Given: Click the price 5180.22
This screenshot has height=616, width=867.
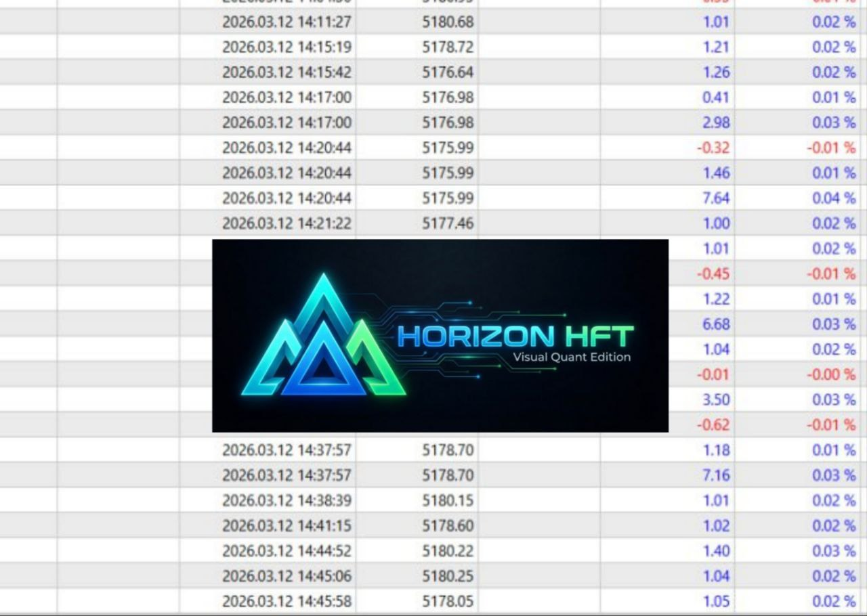Looking at the screenshot, I should click(448, 550).
